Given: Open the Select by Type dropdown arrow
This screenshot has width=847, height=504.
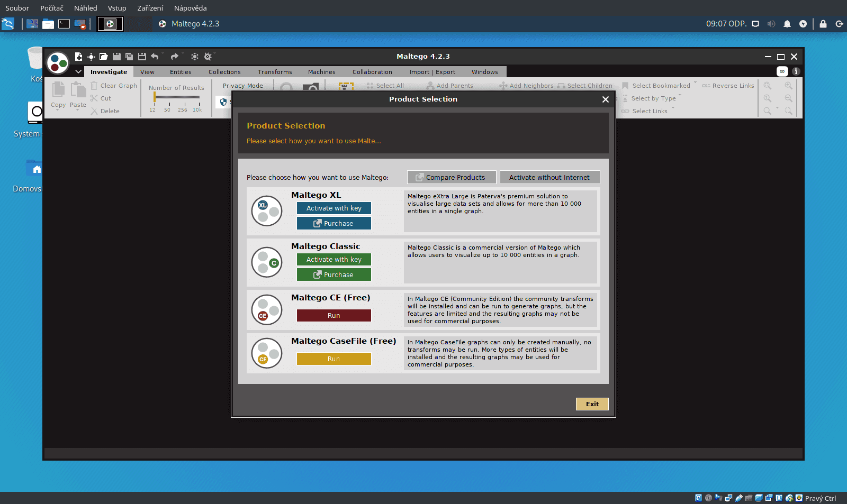Looking at the screenshot, I should tap(680, 96).
